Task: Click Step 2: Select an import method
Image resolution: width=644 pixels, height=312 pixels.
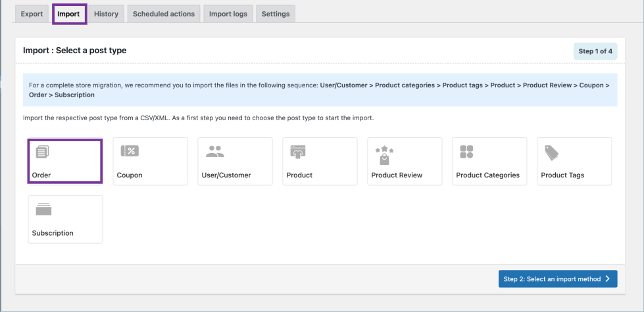Action: click(557, 279)
